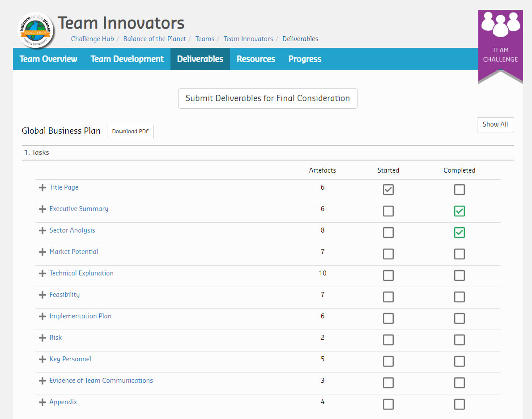Click plus icon beside Feasibility
Viewport: 532px width, 419px height.
[x=43, y=295]
